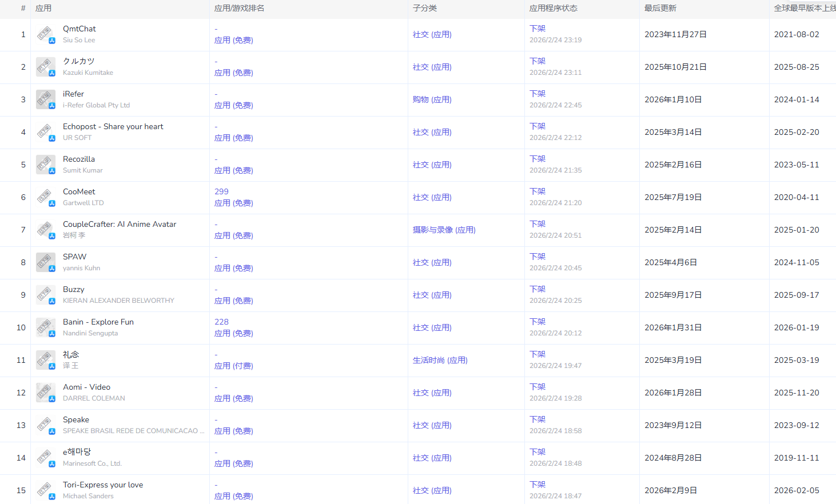Click the 299 ranking for CooMeet
This screenshot has height=504, width=836.
point(221,191)
